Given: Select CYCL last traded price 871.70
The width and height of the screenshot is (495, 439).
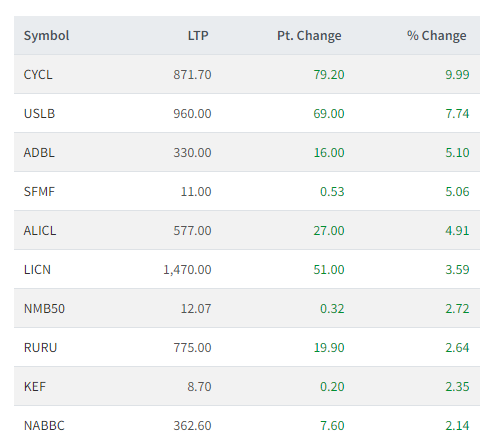Looking at the screenshot, I should pyautogui.click(x=192, y=75).
